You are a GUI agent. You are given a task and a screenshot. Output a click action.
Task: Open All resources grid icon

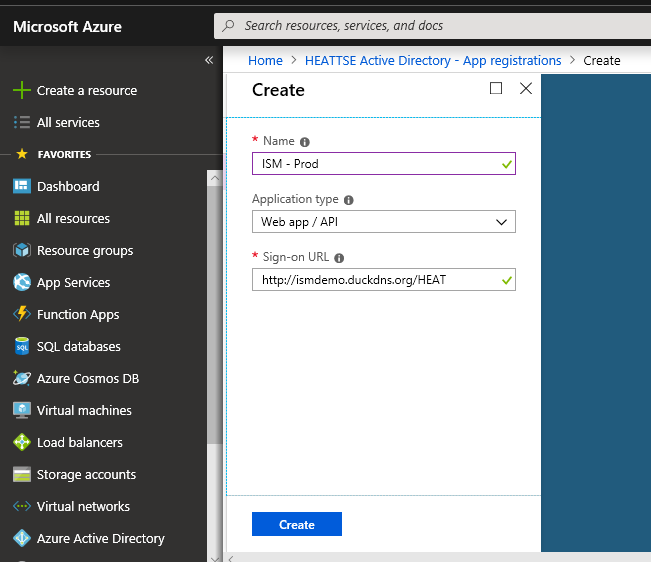tap(21, 218)
